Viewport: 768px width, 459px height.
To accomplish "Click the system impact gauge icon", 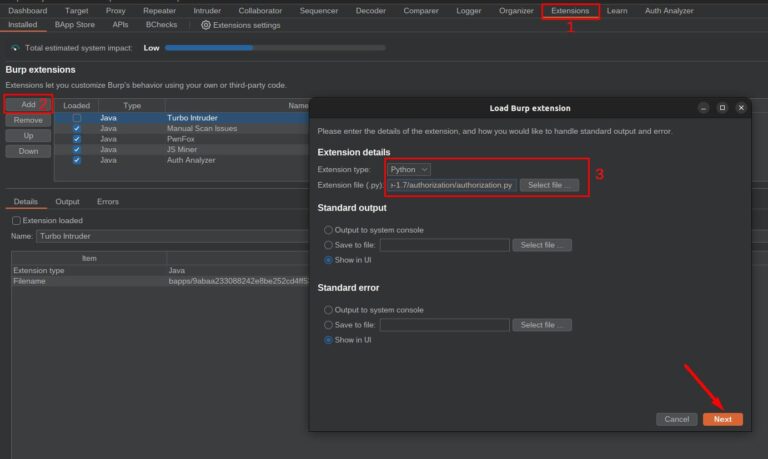I will pyautogui.click(x=15, y=48).
